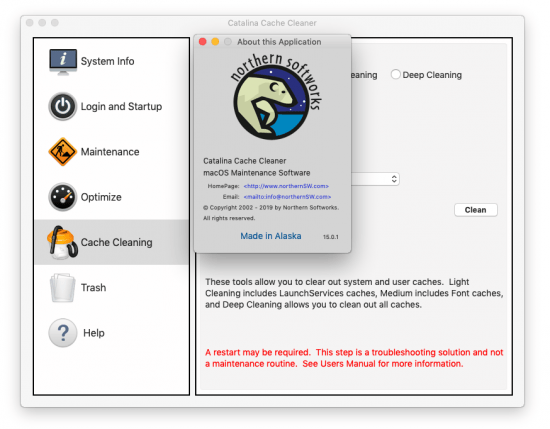Open the Help section label
550x429 pixels.
94,333
